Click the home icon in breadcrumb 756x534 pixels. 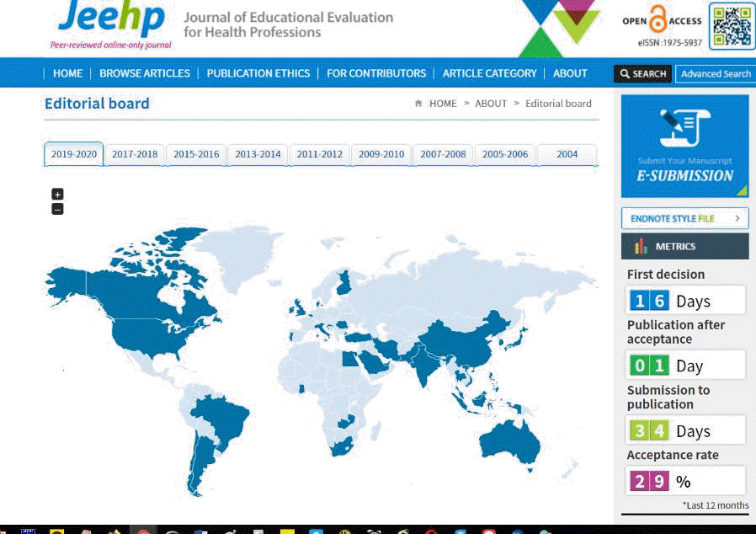click(x=418, y=104)
